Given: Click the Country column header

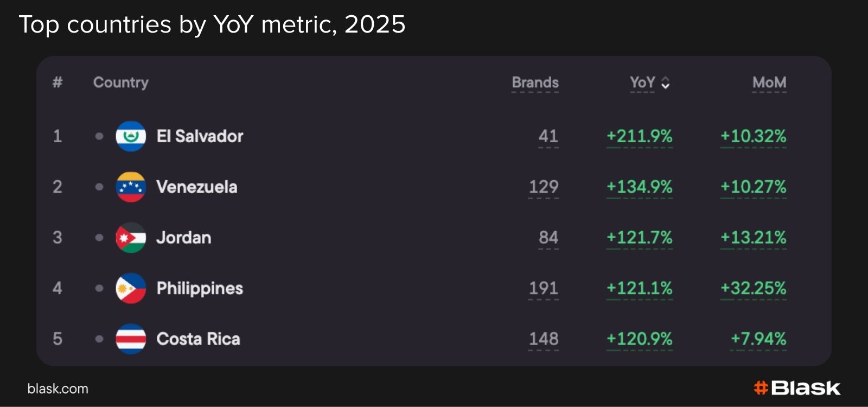Looking at the screenshot, I should click(x=120, y=82).
